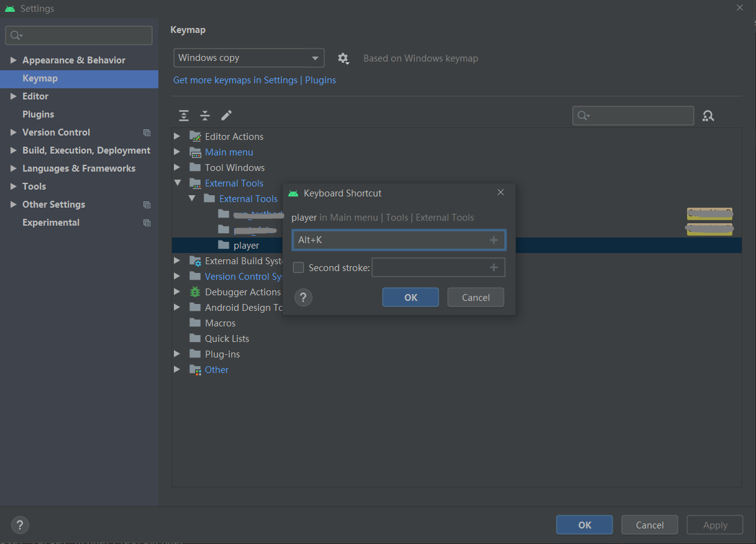Collapse the top-level External Tools node

[177, 183]
